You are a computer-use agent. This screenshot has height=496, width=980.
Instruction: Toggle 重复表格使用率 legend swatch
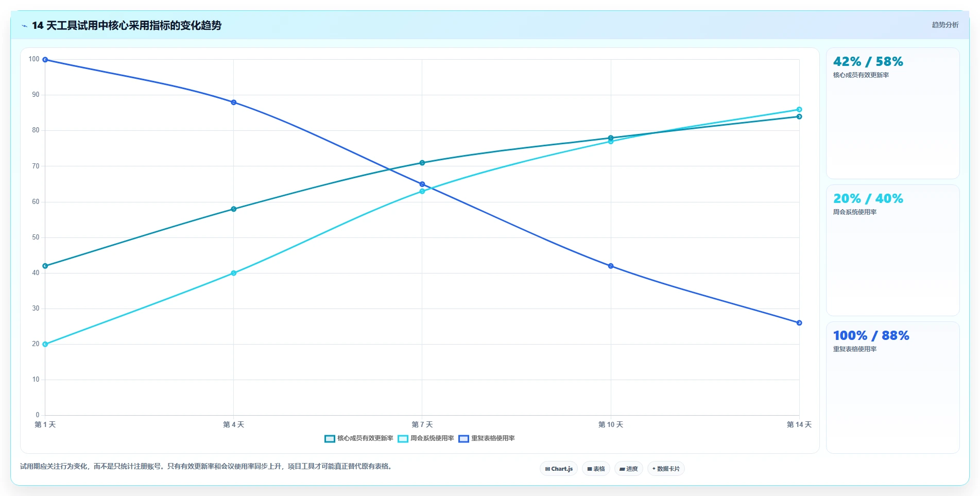tap(463, 439)
